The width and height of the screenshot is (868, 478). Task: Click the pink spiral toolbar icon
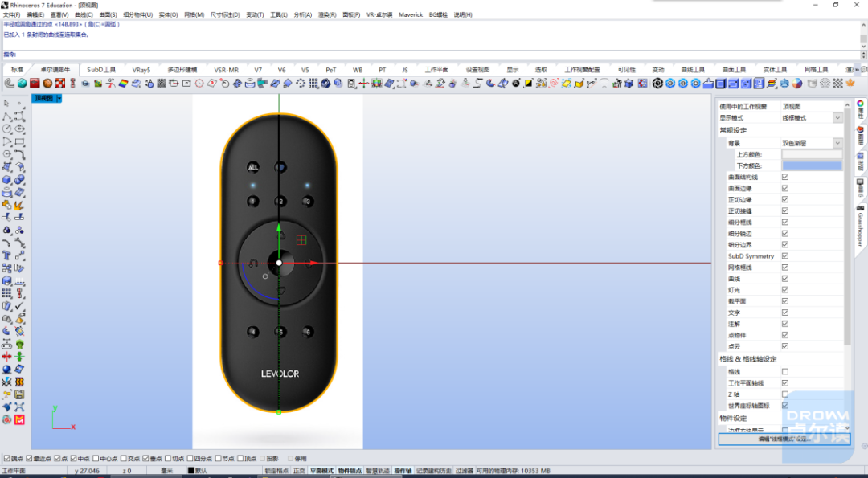[x=554, y=84]
